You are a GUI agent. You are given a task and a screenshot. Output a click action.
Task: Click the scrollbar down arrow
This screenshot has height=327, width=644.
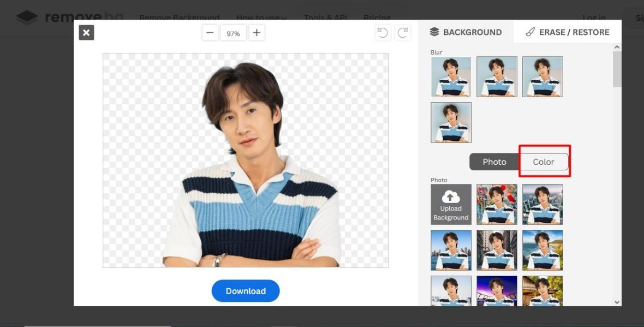point(617,302)
